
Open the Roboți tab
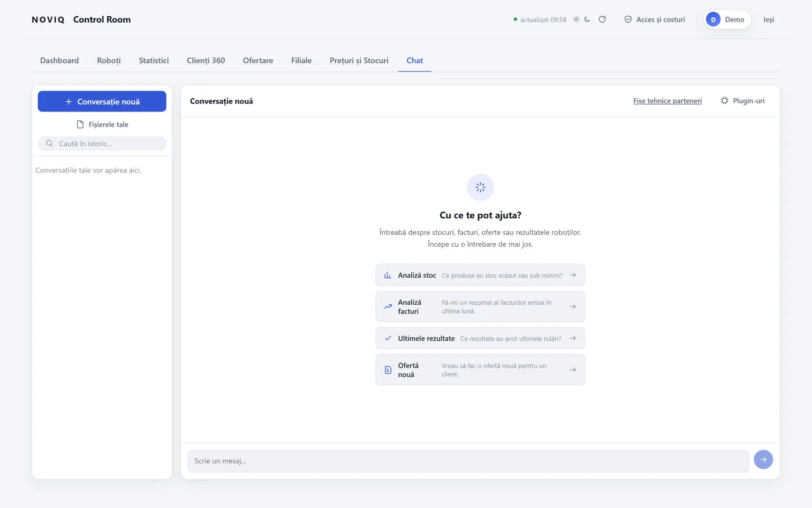[x=109, y=60]
